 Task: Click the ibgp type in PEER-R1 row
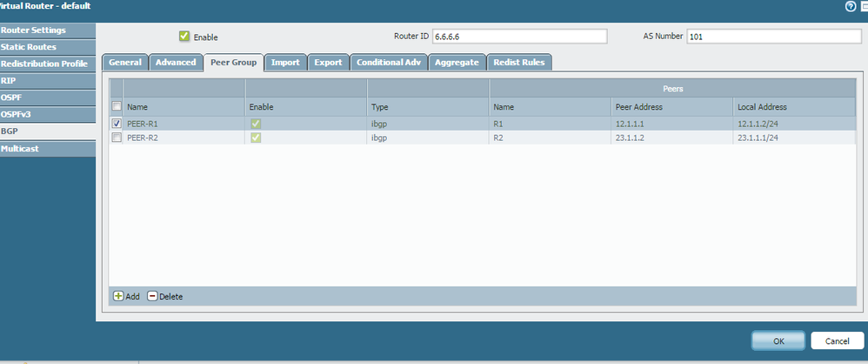click(379, 124)
